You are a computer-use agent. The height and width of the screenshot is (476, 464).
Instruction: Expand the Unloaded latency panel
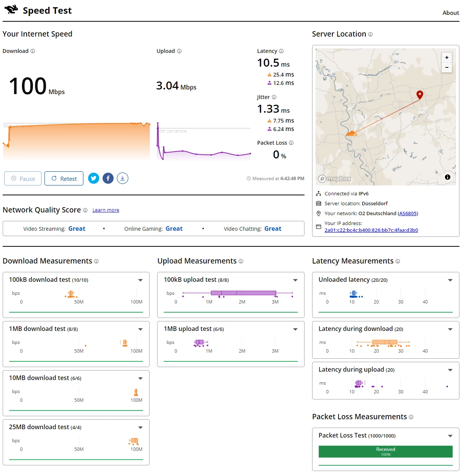pos(450,280)
